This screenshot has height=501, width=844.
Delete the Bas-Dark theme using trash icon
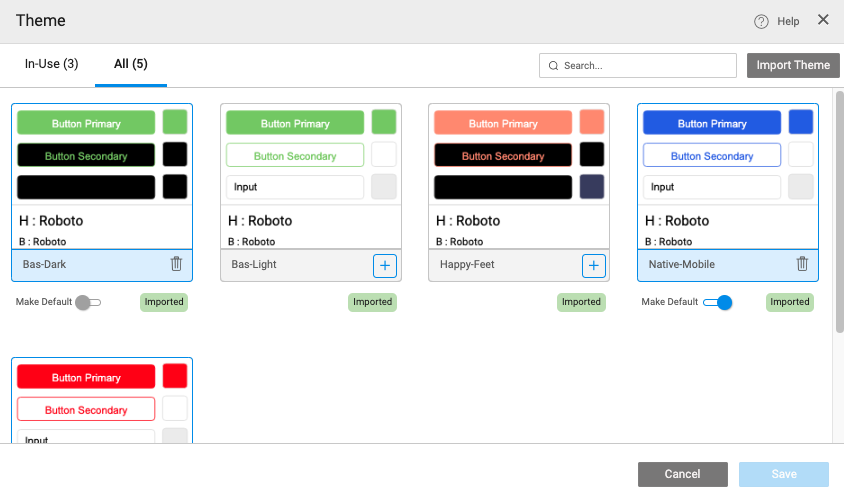click(x=176, y=264)
